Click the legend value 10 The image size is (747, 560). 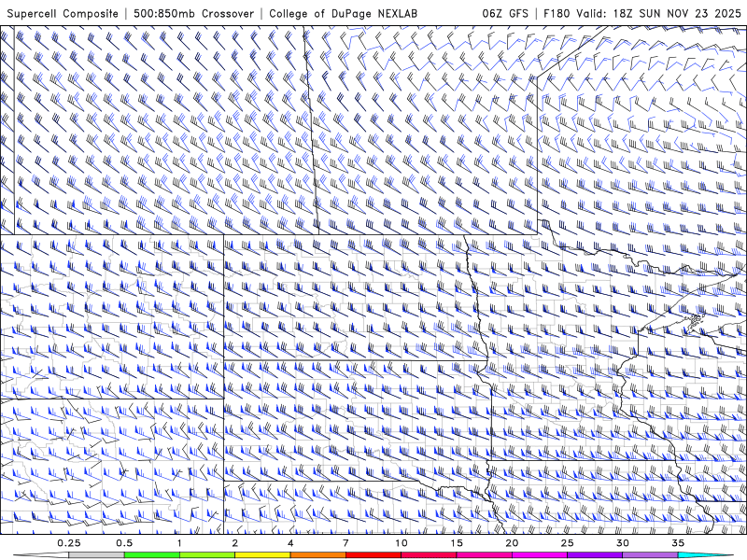pos(402,543)
